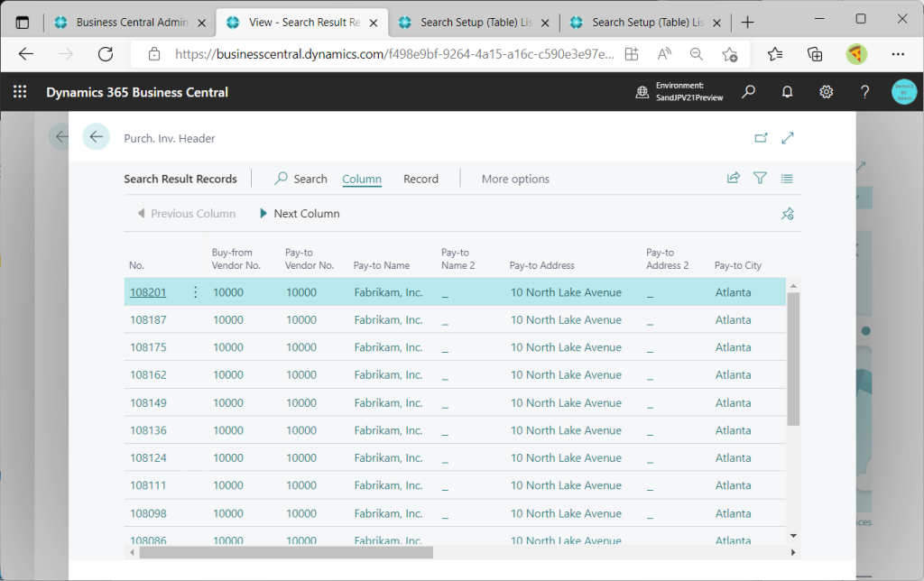Click the Dynamics 365 Business Central title
Viewport: 924px width, 581px height.
(x=137, y=92)
